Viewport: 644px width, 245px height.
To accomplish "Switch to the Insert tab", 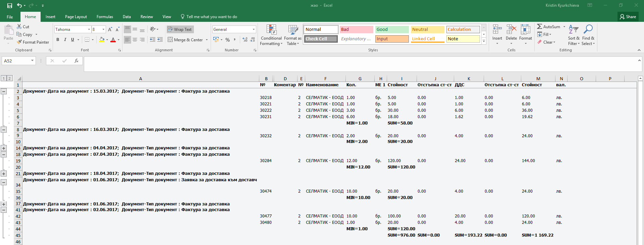I will click(50, 17).
